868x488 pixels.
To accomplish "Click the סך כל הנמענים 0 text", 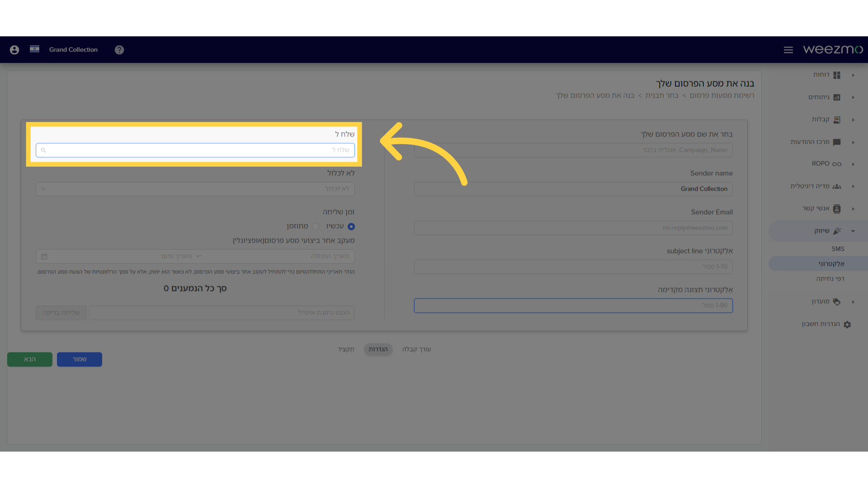I will (195, 288).
